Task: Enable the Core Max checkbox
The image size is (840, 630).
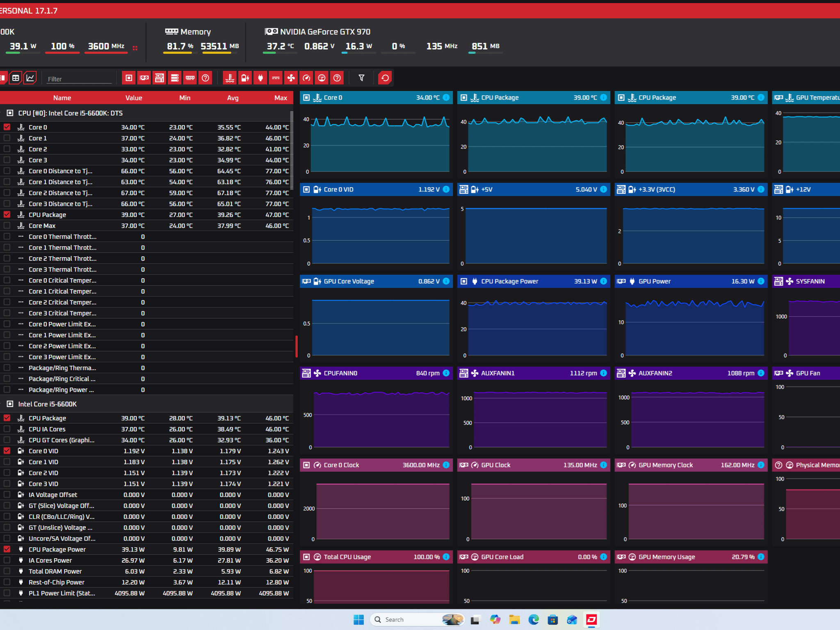Action: (x=7, y=226)
